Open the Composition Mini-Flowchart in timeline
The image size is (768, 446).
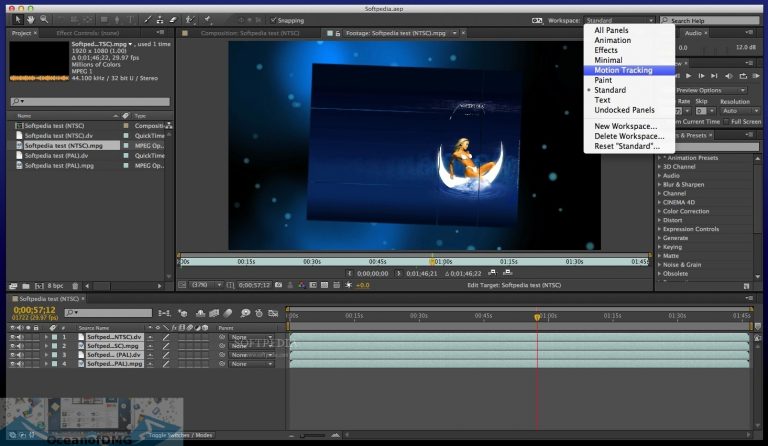[164, 313]
